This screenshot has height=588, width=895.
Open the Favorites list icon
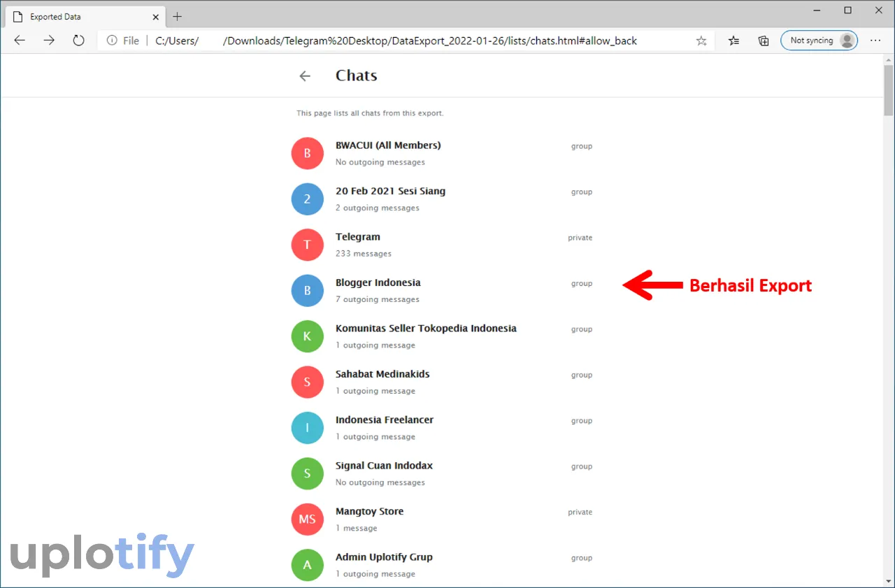point(733,41)
